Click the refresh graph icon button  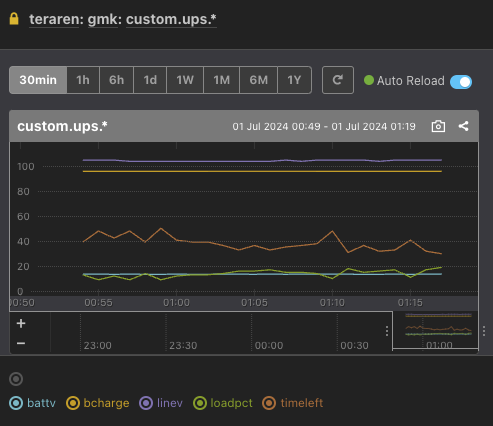click(x=338, y=80)
